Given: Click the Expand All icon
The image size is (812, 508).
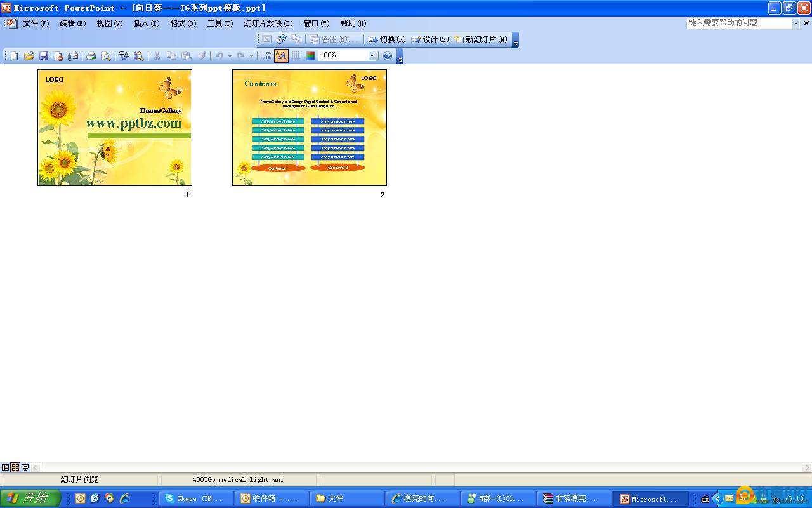Looking at the screenshot, I should tap(266, 56).
